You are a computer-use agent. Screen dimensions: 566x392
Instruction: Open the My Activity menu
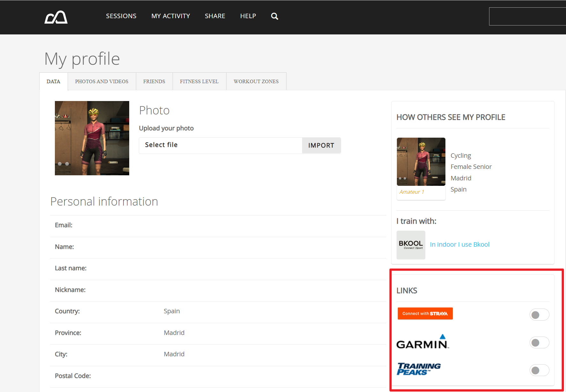pos(170,16)
